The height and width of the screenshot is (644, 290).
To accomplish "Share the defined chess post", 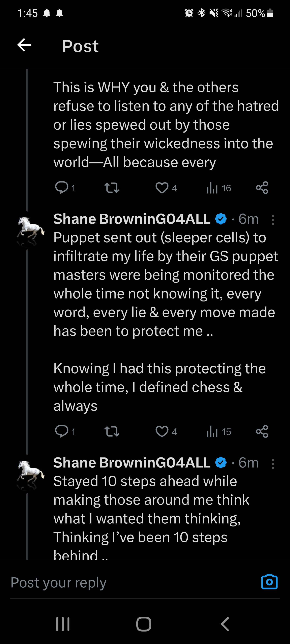I will tap(262, 431).
